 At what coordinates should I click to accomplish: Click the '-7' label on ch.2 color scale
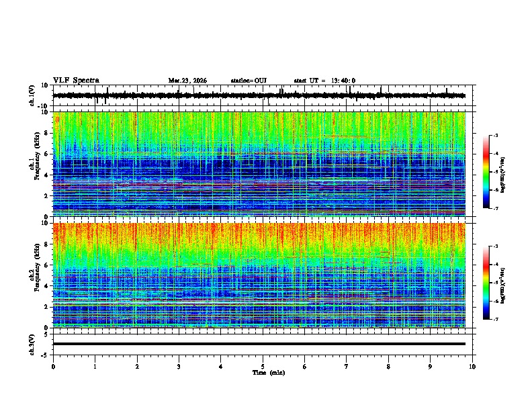point(496,319)
